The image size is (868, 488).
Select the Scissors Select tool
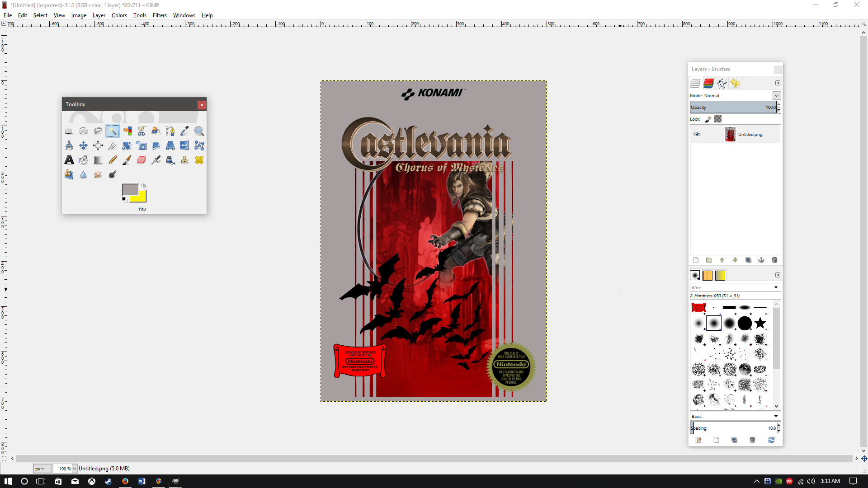tap(142, 131)
